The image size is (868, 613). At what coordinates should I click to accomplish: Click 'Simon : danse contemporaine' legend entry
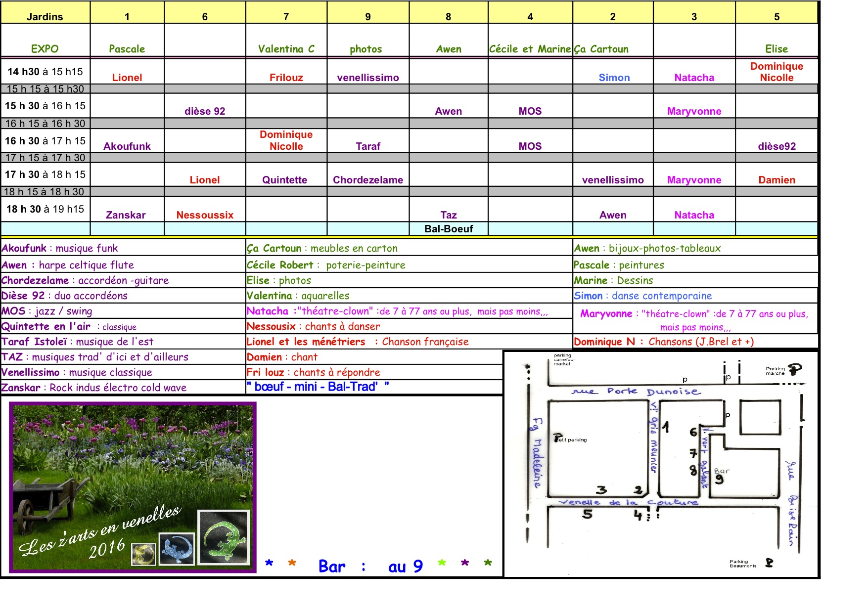pyautogui.click(x=642, y=296)
